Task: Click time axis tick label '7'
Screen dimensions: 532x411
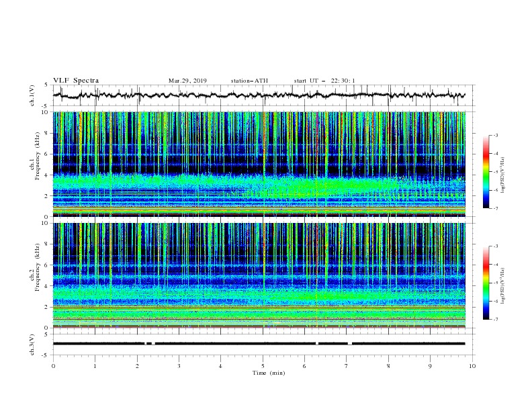Action: (x=347, y=366)
